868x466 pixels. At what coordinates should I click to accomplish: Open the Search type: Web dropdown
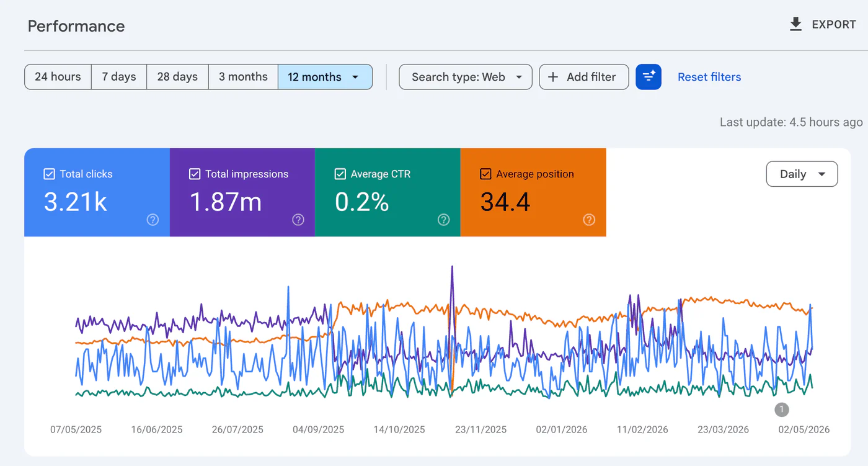[466, 77]
